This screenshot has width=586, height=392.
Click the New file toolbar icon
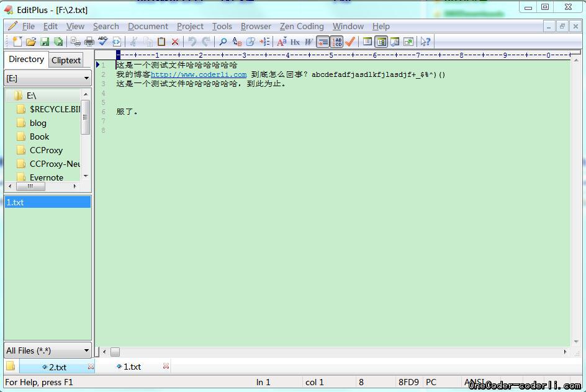(17, 42)
